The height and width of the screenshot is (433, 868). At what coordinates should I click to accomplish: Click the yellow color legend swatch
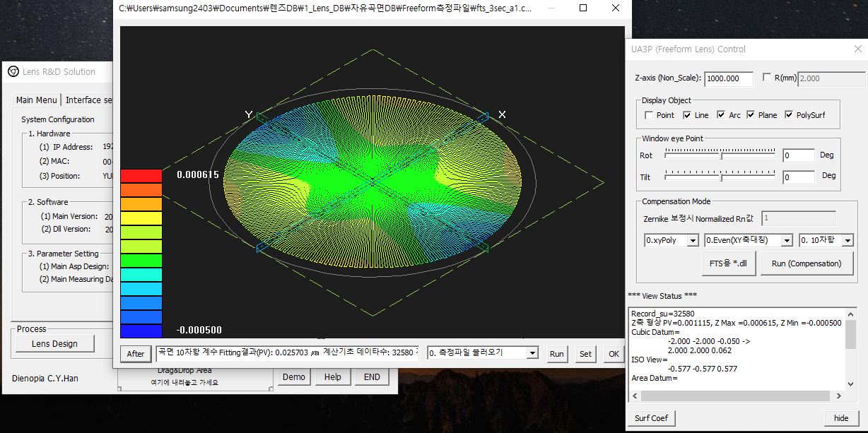click(141, 218)
